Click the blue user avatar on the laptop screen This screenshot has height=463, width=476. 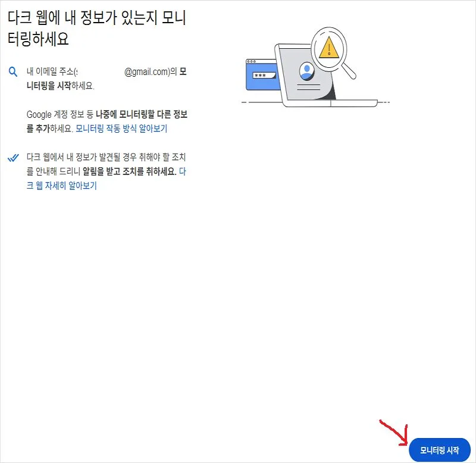pos(306,71)
